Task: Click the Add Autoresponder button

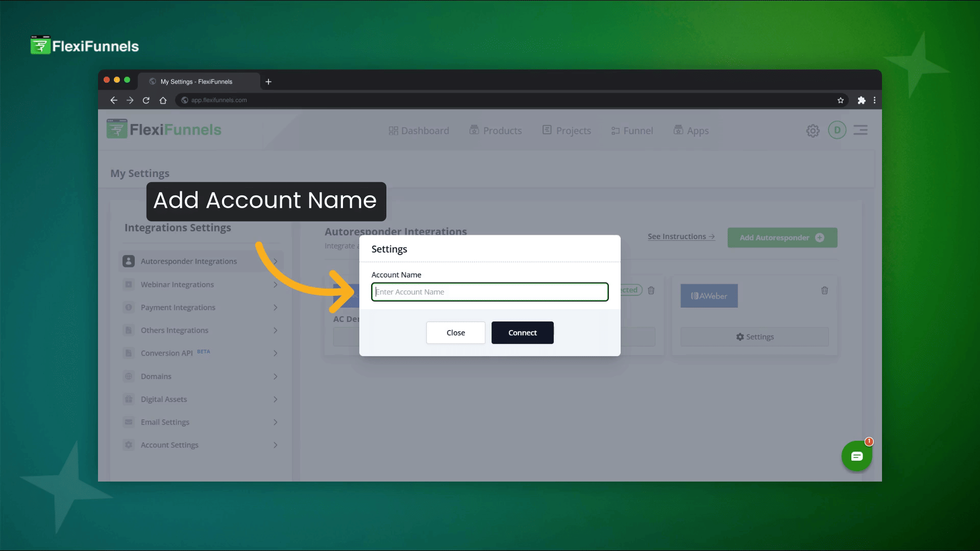Action: pyautogui.click(x=782, y=238)
